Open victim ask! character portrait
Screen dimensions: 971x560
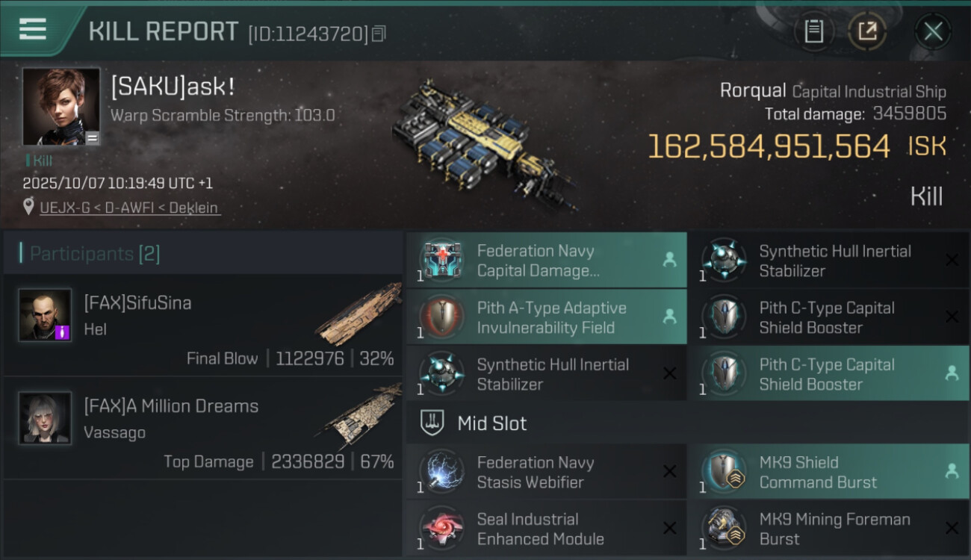click(61, 106)
